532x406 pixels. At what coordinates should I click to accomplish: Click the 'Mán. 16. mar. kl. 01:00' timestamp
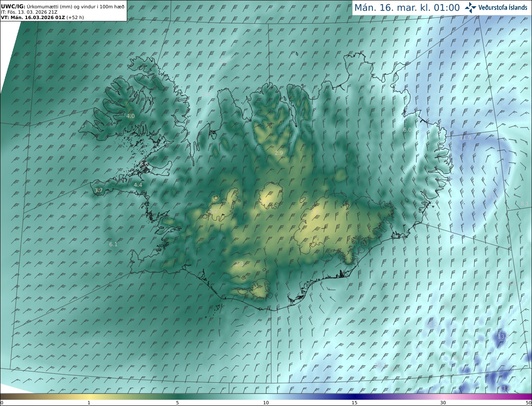click(x=407, y=7)
